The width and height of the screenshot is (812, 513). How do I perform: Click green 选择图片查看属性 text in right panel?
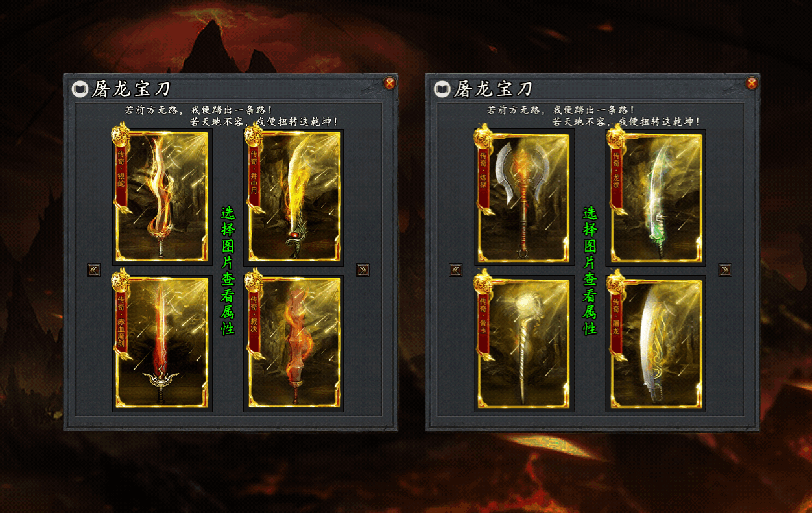(x=590, y=270)
